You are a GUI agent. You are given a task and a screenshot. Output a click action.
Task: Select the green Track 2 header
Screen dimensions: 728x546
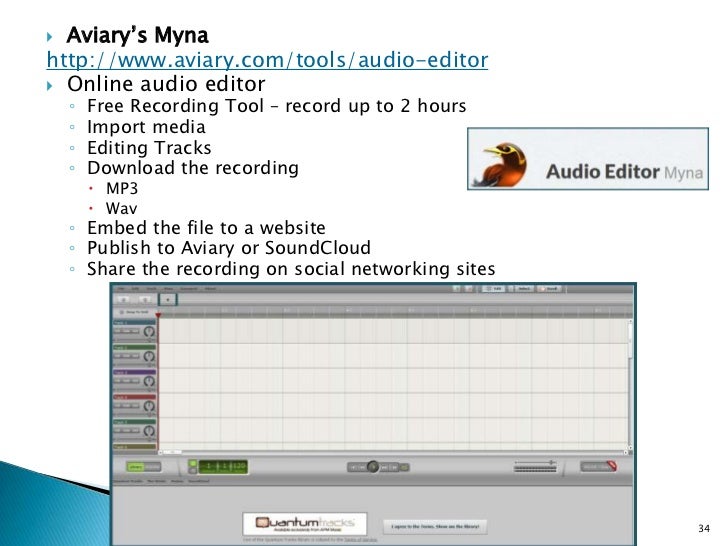click(135, 347)
